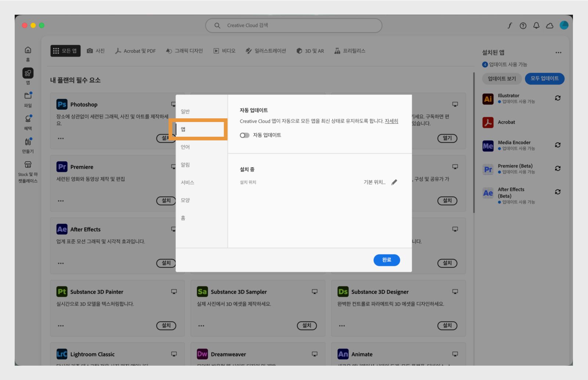Open 만들기 in left sidebar
The image size is (588, 380).
(28, 145)
